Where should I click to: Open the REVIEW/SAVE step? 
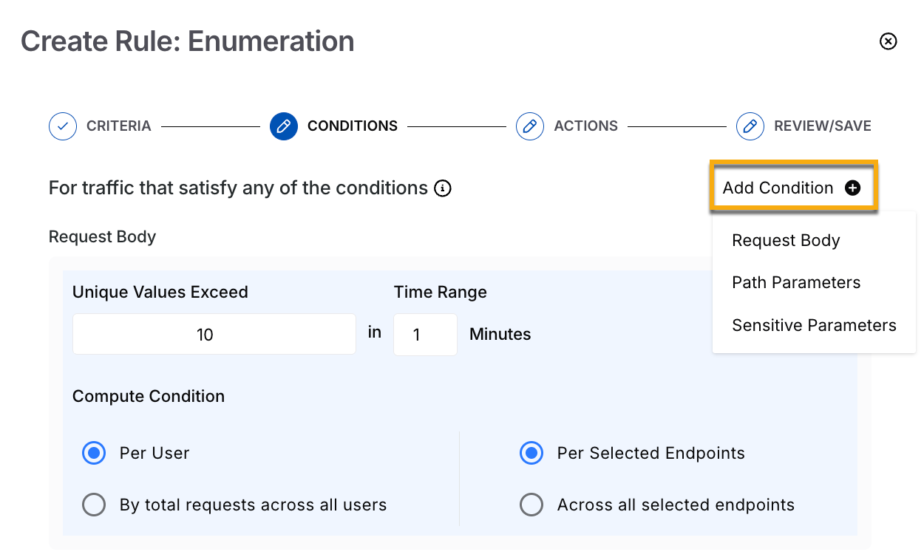pyautogui.click(x=823, y=126)
